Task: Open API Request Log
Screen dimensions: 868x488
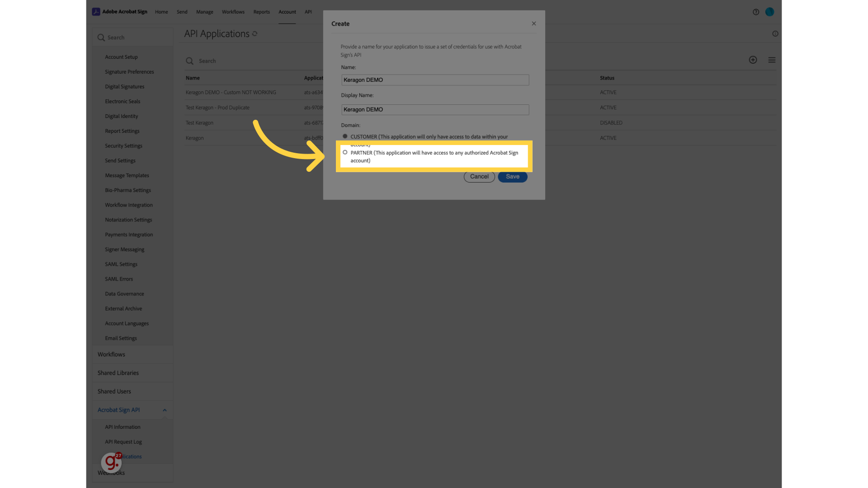Action: (x=123, y=442)
